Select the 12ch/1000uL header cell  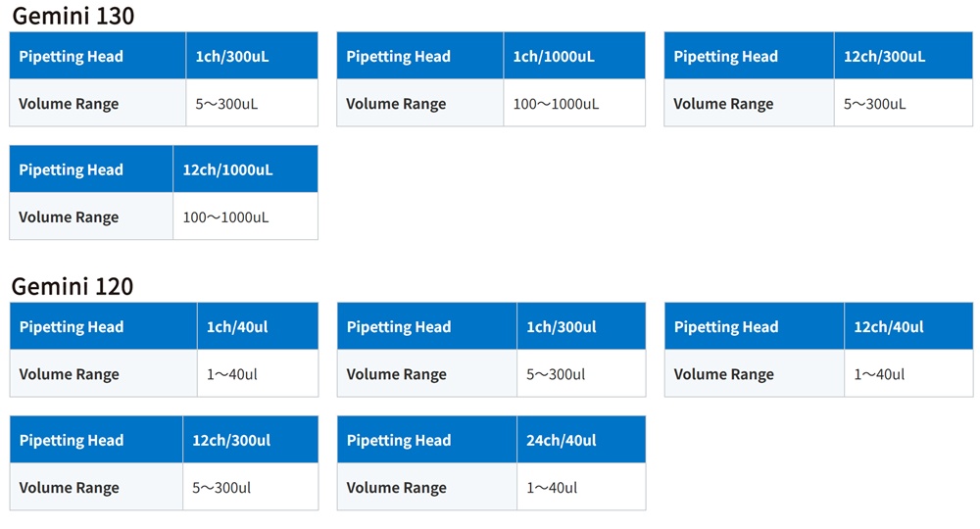[x=246, y=169]
